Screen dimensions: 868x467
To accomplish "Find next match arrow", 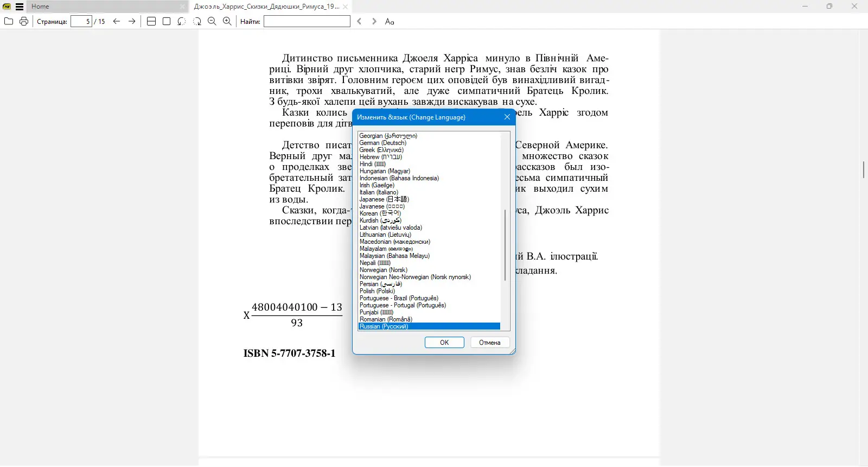I will pyautogui.click(x=374, y=21).
